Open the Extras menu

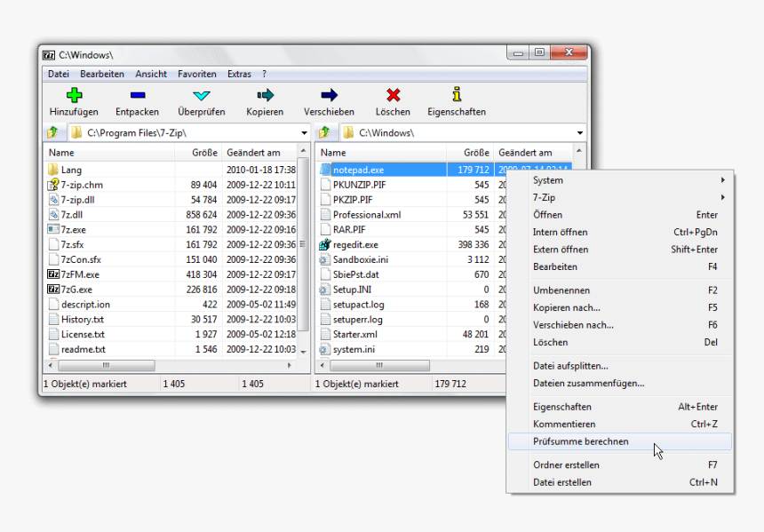coord(239,74)
